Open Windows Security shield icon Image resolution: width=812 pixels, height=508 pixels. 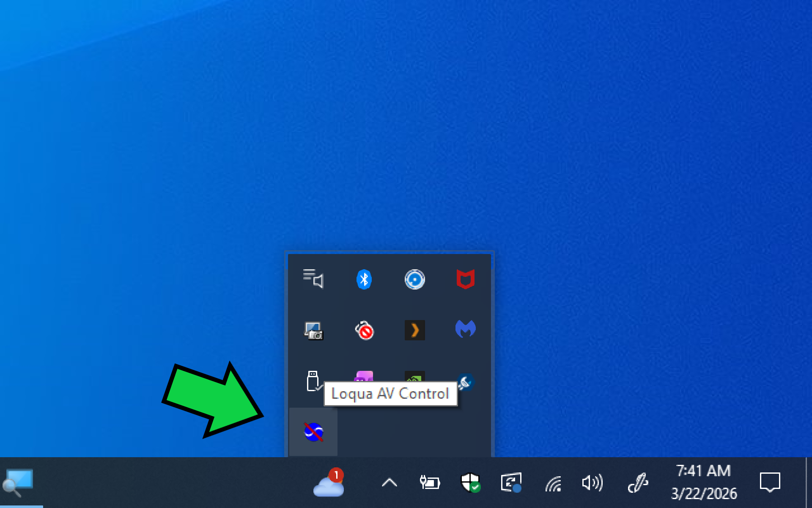point(470,483)
